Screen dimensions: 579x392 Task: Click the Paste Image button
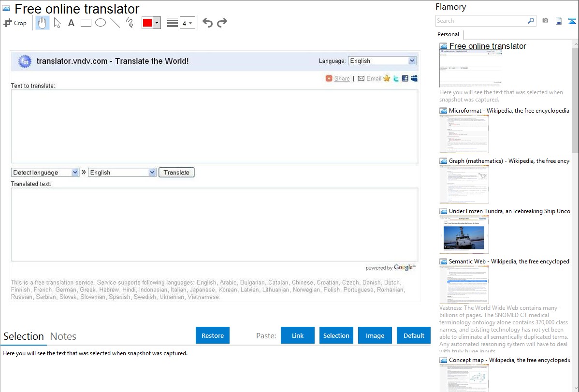click(x=375, y=335)
